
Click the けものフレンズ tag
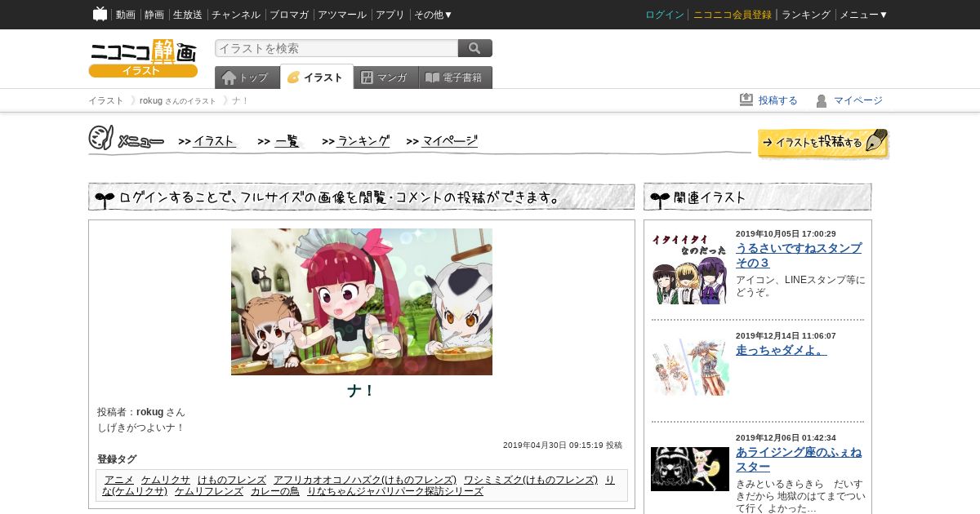coord(232,480)
